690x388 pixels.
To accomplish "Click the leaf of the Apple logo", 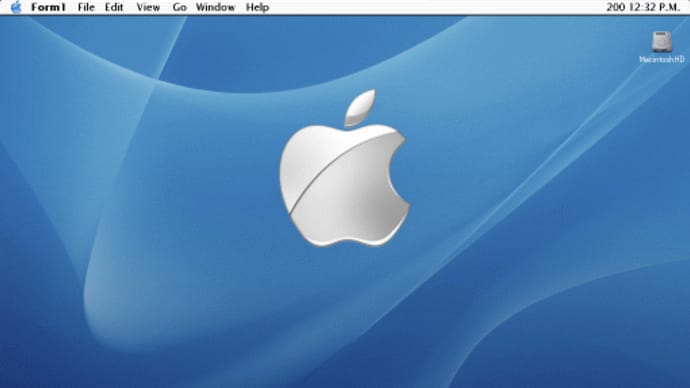I will click(360, 107).
